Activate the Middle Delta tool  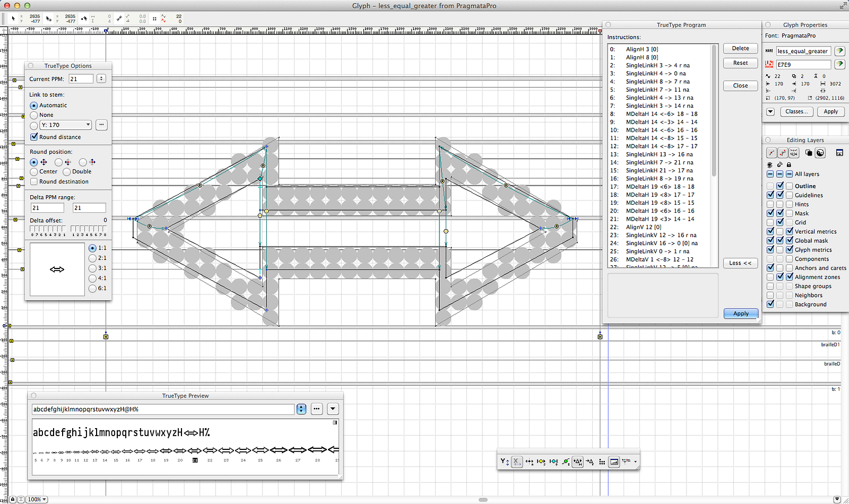(578, 462)
